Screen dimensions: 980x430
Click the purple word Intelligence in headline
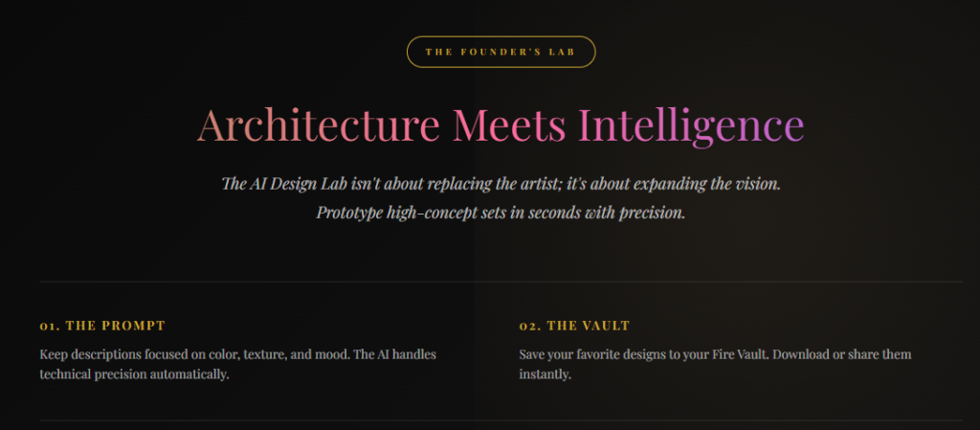[x=691, y=125]
